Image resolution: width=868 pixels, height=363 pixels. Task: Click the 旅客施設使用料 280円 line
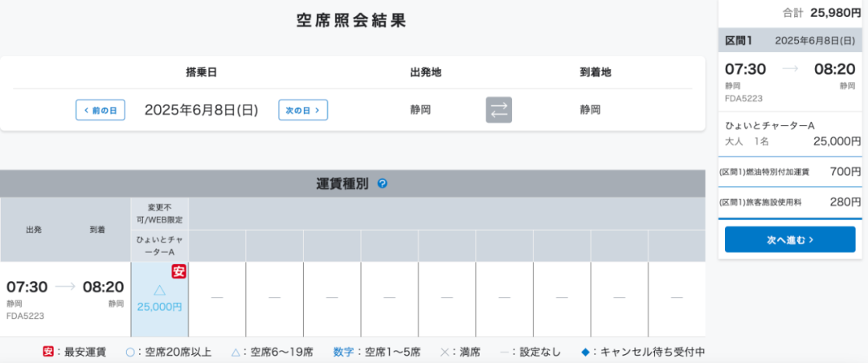791,202
